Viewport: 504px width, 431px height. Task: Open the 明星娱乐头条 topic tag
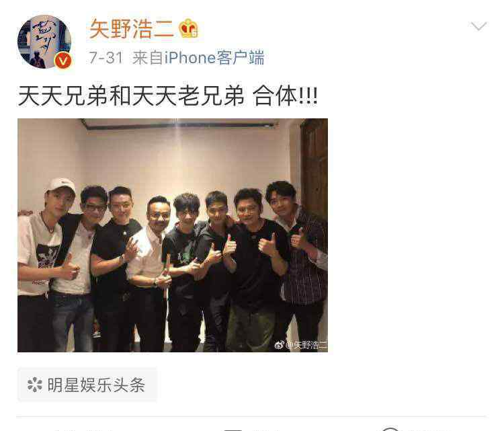pyautogui.click(x=87, y=385)
